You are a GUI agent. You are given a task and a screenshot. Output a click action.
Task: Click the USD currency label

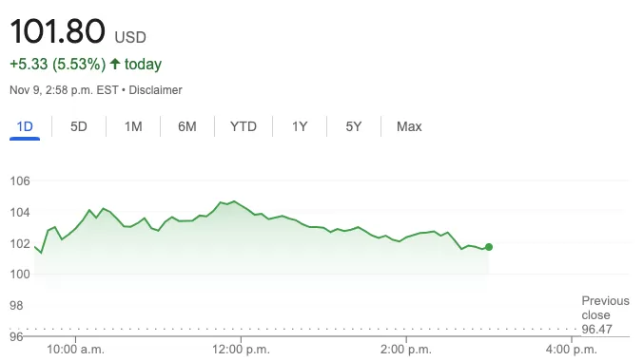(130, 37)
